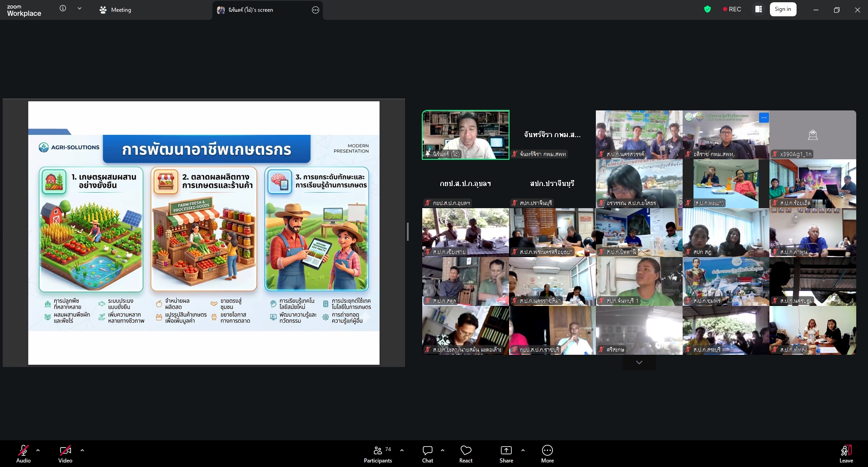This screenshot has height=467, width=868.
Task: Open ellipsis menu on อติราช tile
Action: 764,118
